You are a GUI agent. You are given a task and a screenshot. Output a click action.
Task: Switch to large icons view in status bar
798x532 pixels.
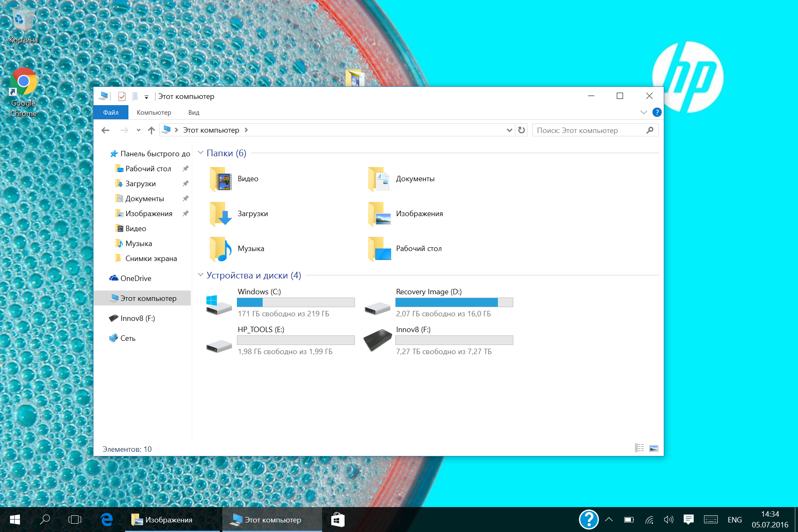coord(653,448)
